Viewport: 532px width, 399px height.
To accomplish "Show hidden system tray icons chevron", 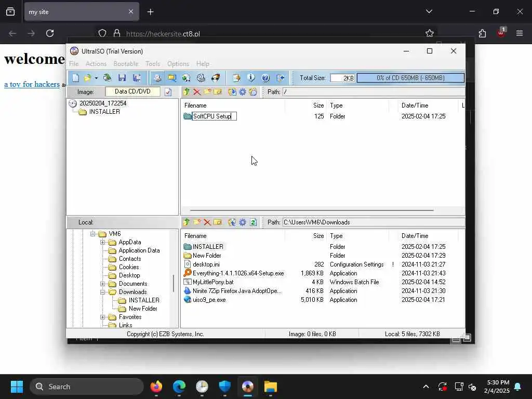I will 426,387.
